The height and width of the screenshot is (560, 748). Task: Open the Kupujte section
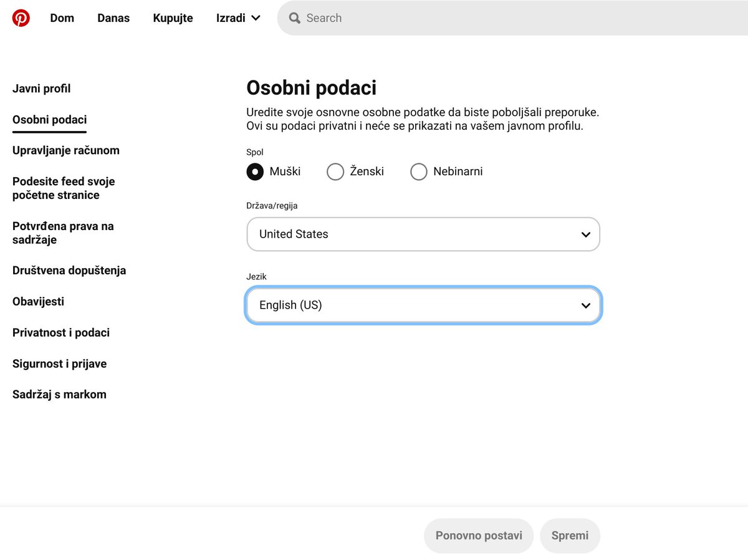point(173,18)
